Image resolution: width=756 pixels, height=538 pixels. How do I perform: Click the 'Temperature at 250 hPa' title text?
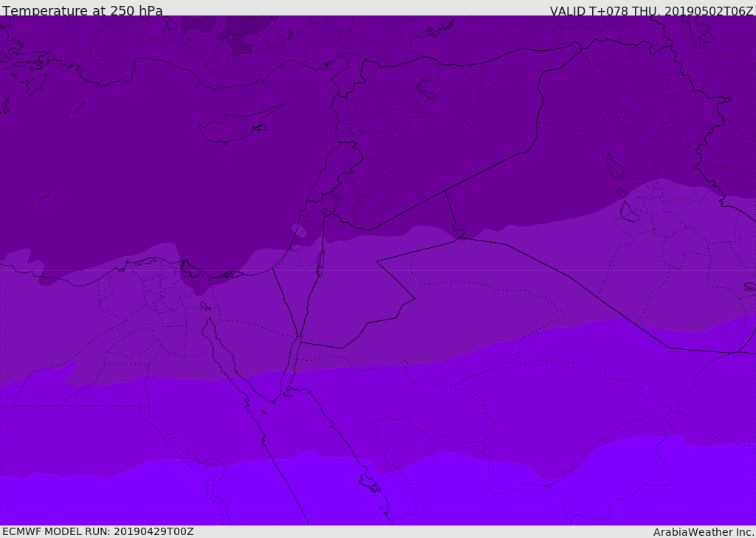point(83,10)
